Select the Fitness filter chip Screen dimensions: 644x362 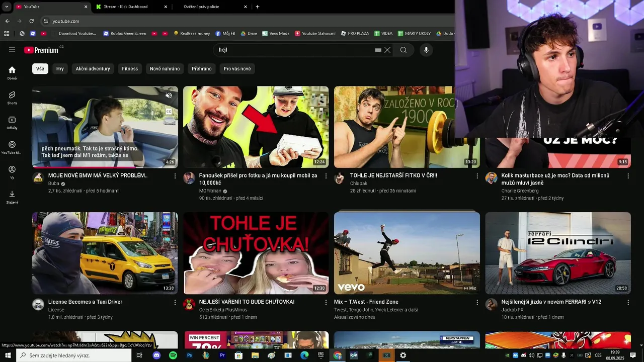coord(130,68)
